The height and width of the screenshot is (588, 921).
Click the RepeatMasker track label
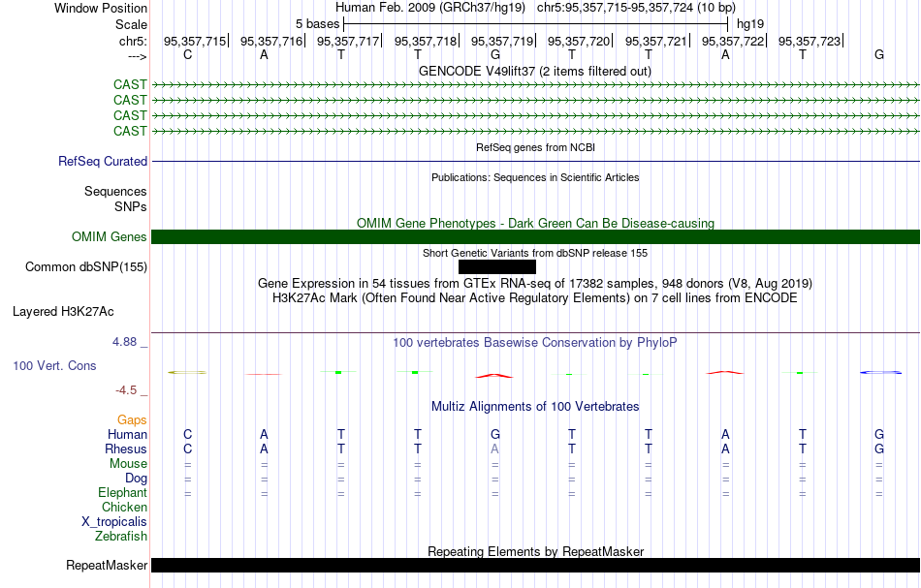click(x=107, y=565)
